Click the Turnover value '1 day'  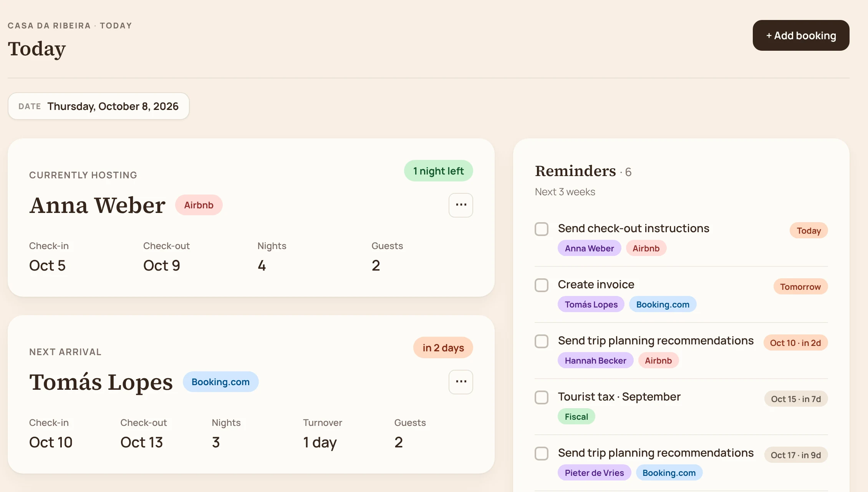(320, 442)
